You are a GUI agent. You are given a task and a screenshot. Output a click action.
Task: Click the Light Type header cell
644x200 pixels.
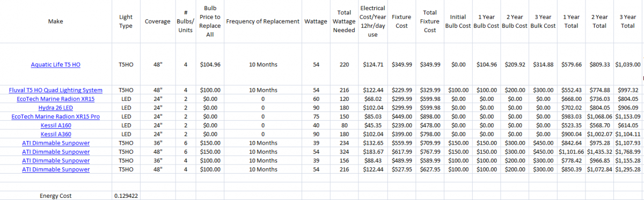point(126,21)
